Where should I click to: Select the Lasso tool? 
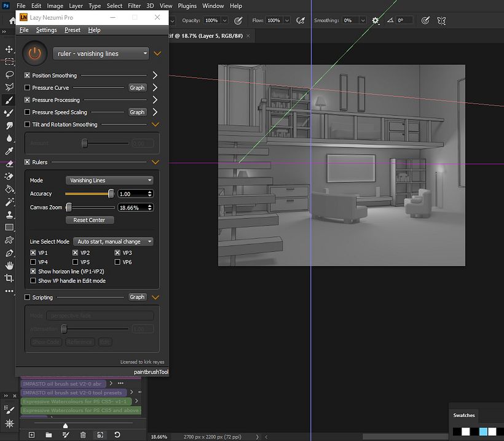point(9,74)
